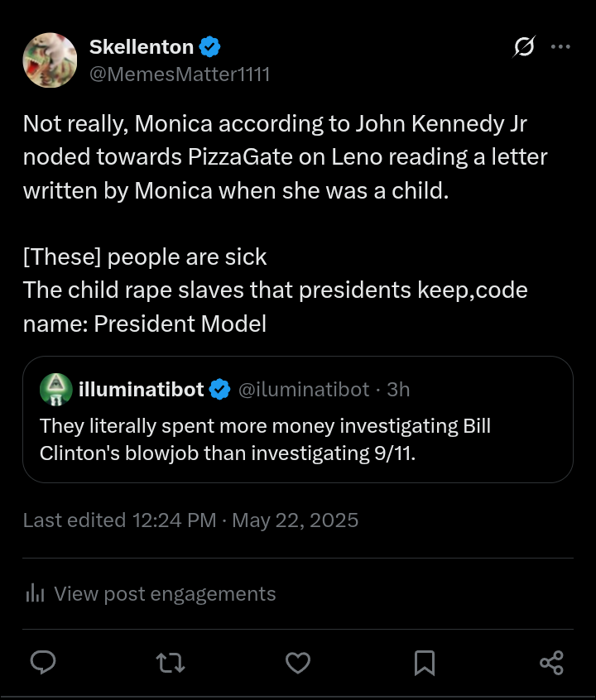Open the Skellenton display name link
This screenshot has height=700, width=596.
click(142, 46)
